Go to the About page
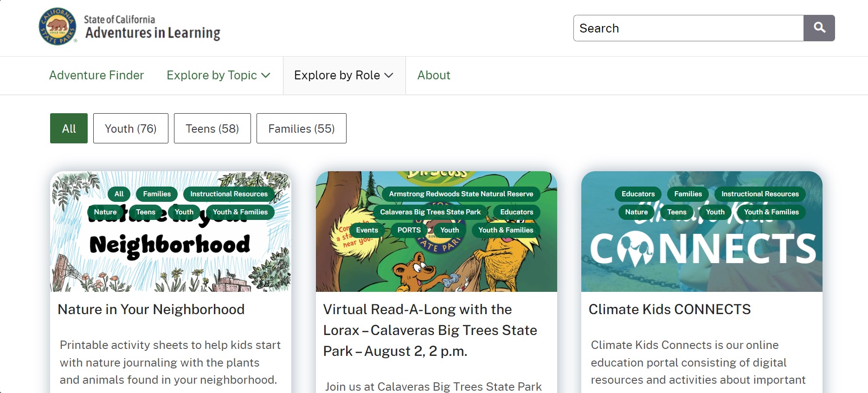 (x=434, y=75)
